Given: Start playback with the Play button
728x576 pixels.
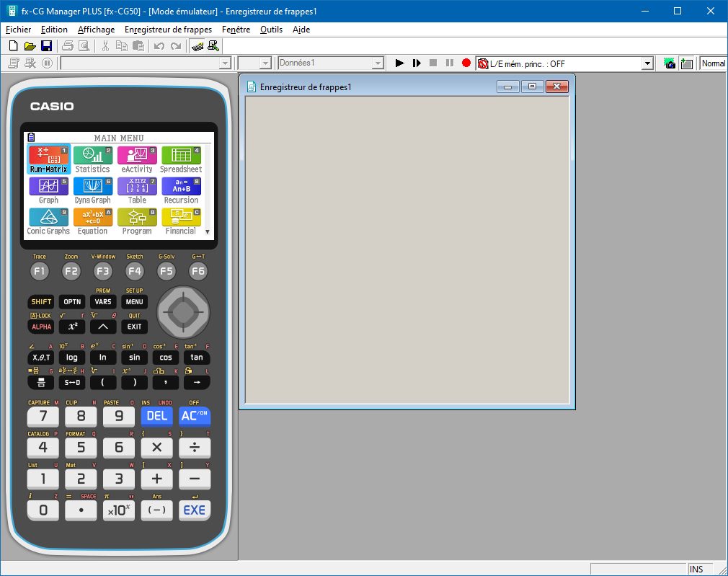Looking at the screenshot, I should (x=399, y=63).
